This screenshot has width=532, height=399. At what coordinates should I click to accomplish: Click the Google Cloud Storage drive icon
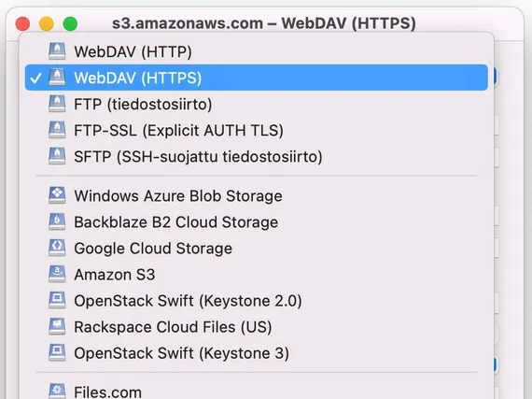tap(57, 248)
